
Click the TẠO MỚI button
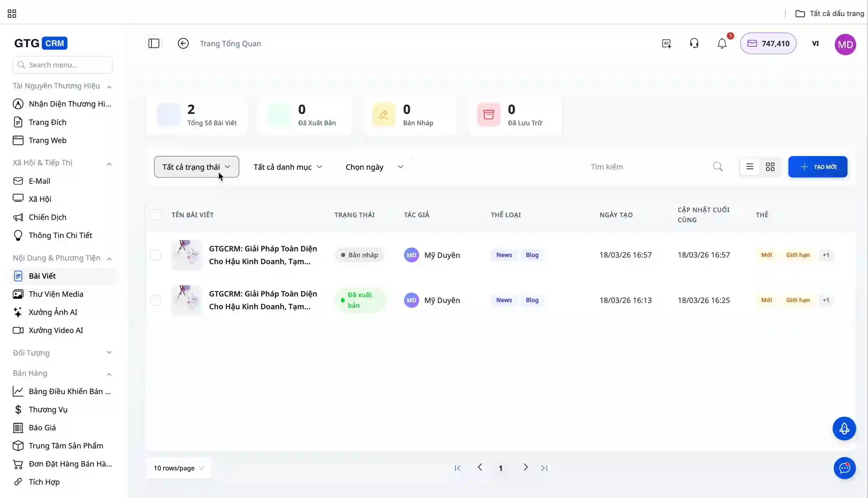pyautogui.click(x=818, y=167)
